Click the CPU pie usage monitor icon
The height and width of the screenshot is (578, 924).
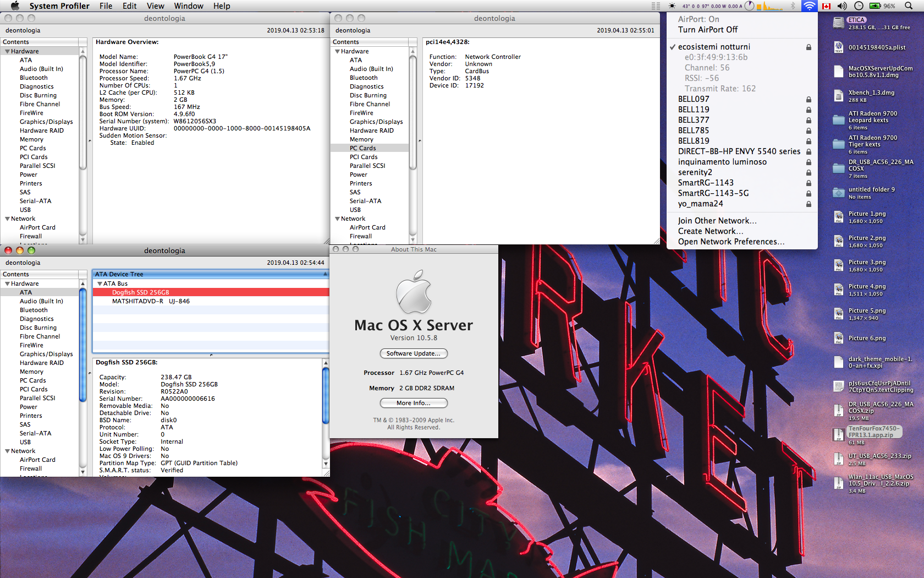coord(750,6)
